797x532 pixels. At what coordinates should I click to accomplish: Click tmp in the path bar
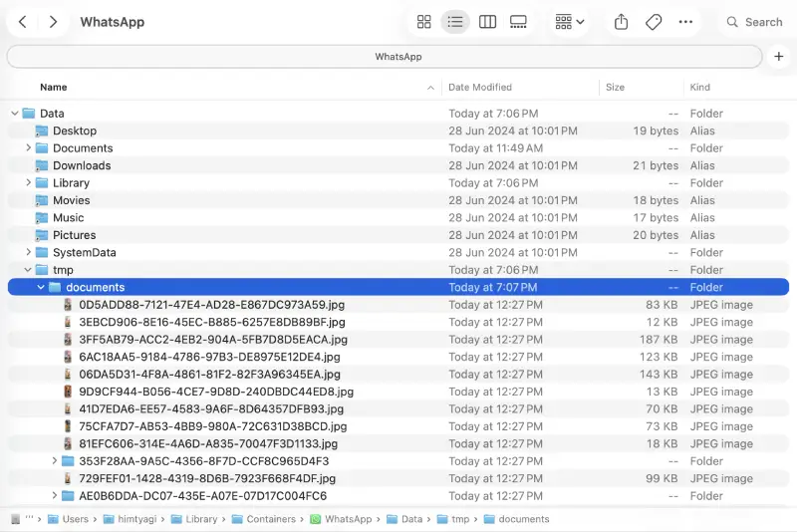coord(460,519)
